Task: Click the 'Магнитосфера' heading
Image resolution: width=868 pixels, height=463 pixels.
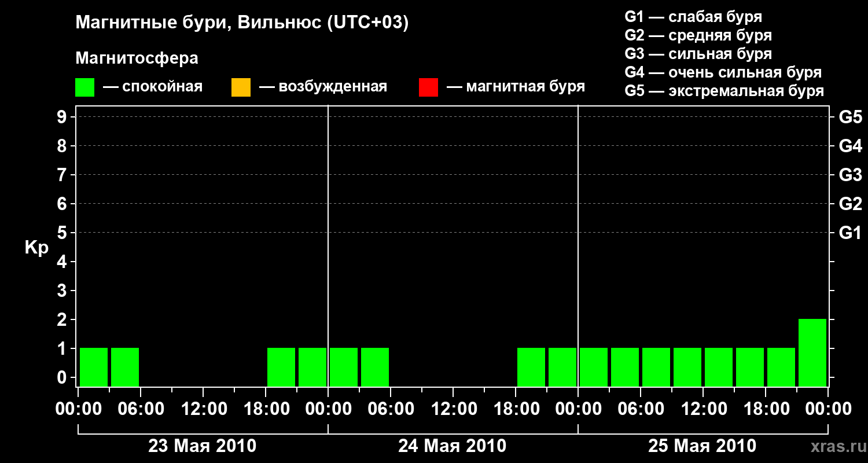Action: click(x=137, y=58)
